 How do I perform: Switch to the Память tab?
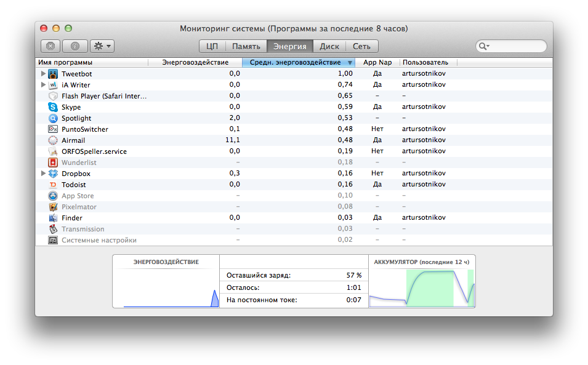(x=246, y=46)
